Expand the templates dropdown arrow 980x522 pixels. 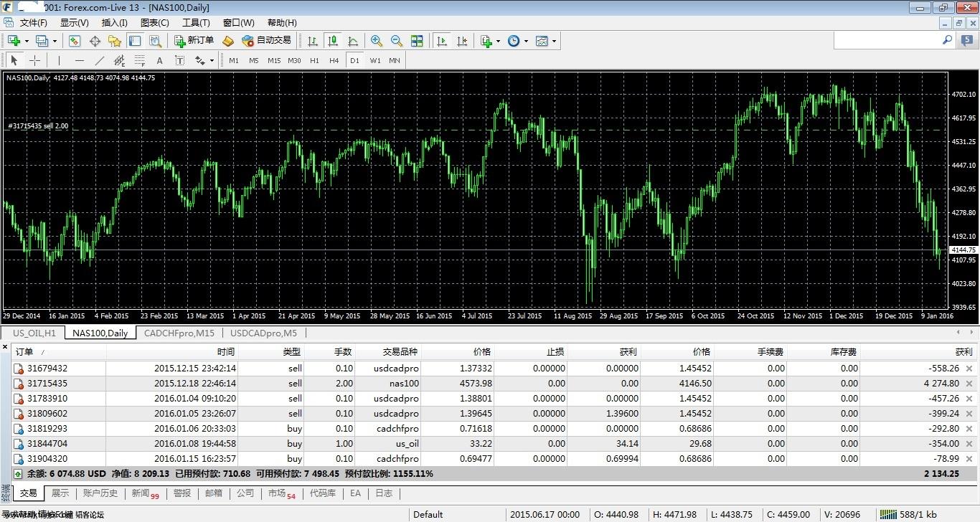coord(554,41)
